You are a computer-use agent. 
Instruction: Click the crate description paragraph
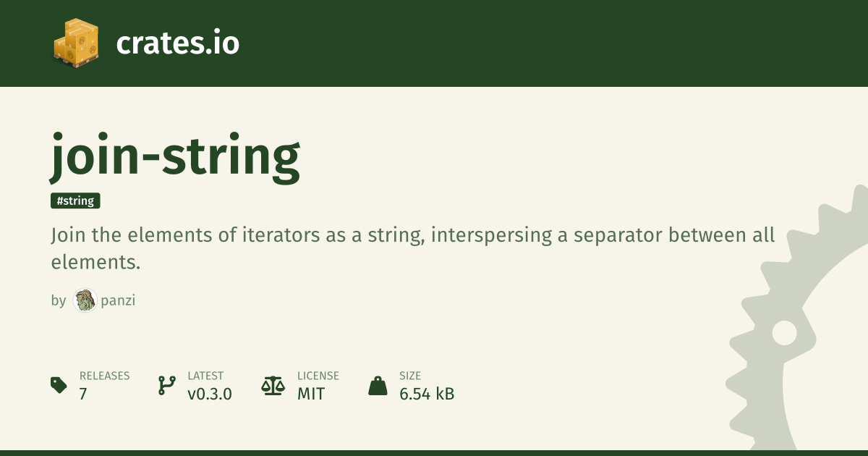(x=412, y=248)
